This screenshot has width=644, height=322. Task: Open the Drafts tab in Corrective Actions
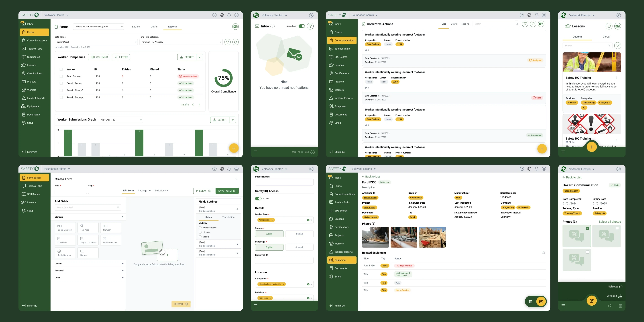tap(454, 24)
